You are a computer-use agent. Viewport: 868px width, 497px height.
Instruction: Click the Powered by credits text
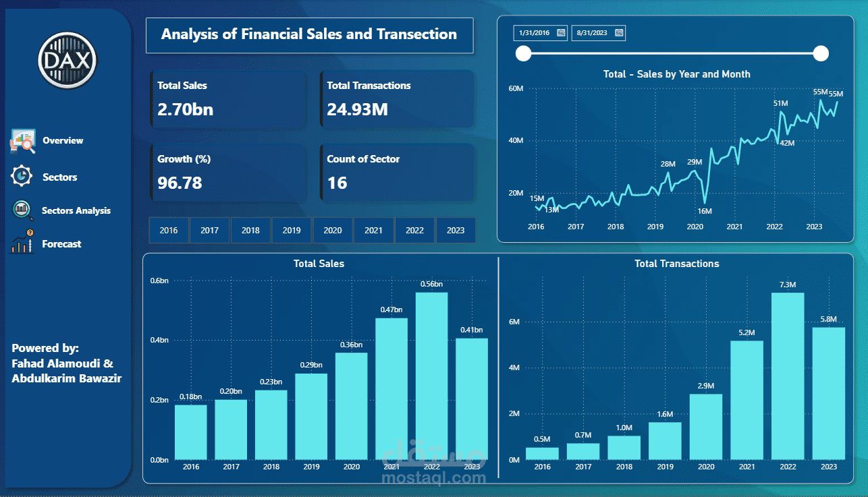pos(66,363)
